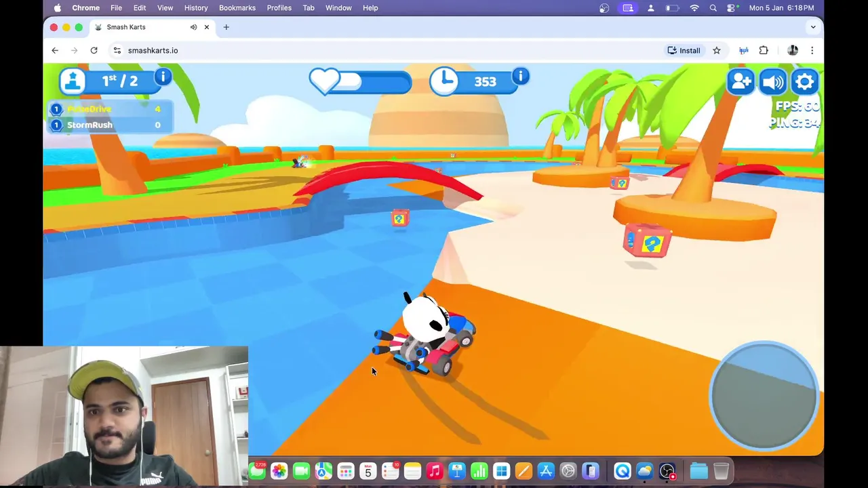The image size is (868, 488).
Task: Click the player rank podium icon
Action: click(73, 81)
